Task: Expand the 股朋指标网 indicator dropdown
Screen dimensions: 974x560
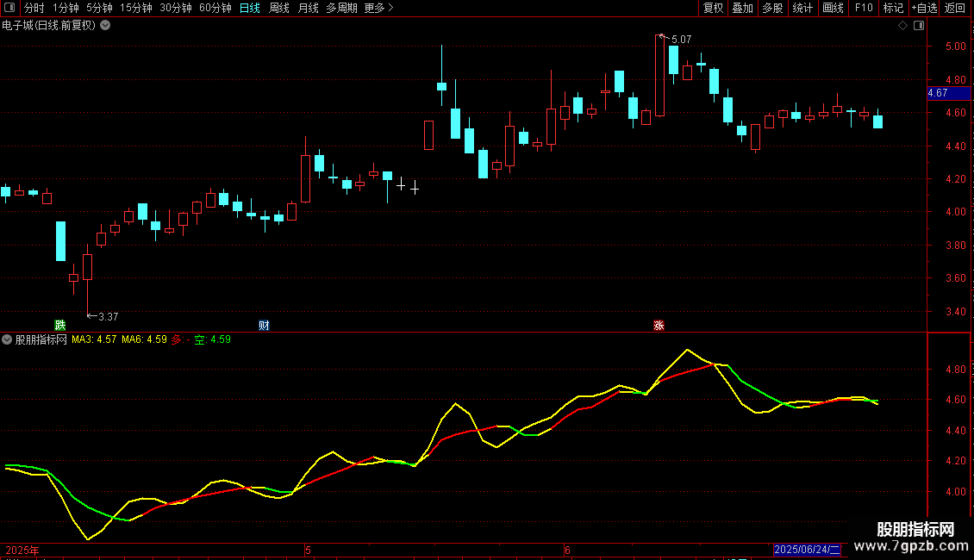Action: pyautogui.click(x=7, y=339)
